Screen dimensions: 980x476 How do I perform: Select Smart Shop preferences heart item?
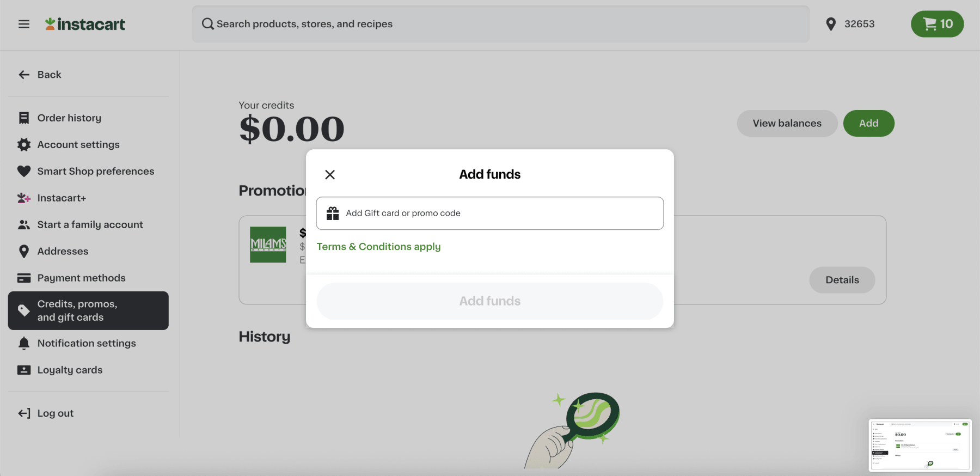pyautogui.click(x=95, y=172)
